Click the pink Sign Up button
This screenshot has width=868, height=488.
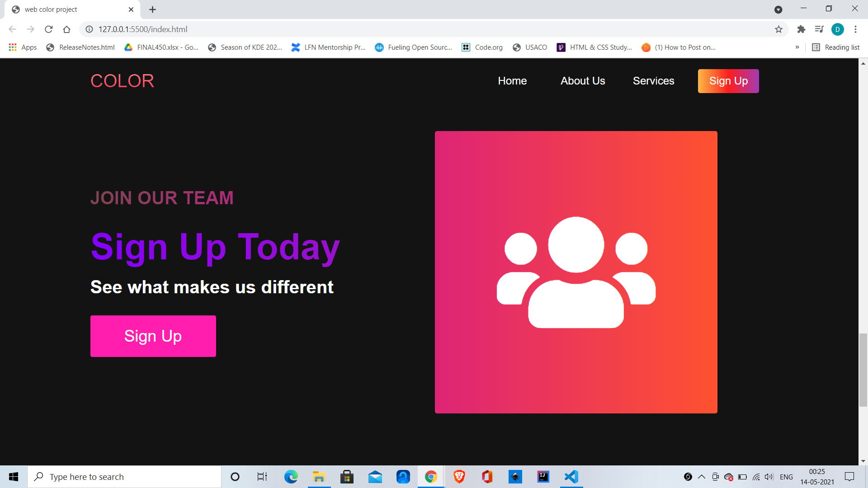pos(153,336)
